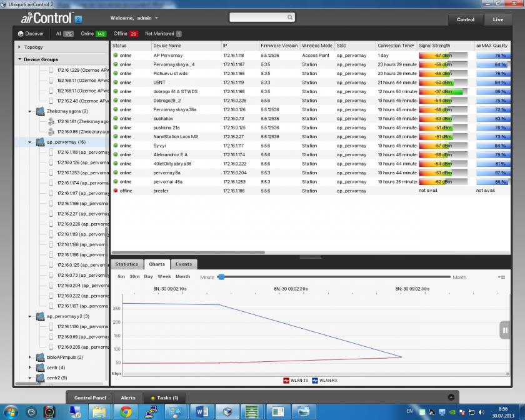Viewport: 525px width, 420px height.
Task: Open the admin welcome dropdown
Action: pos(156,19)
